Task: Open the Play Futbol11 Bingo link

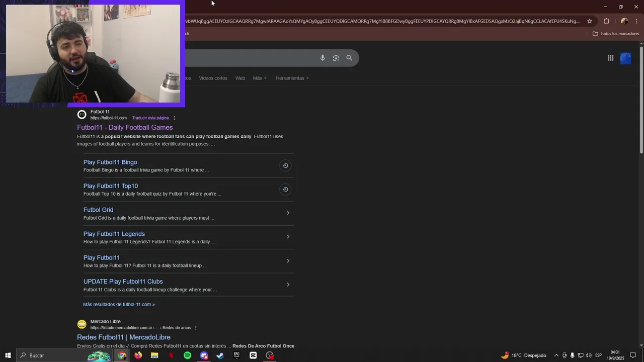Action: pos(110,162)
